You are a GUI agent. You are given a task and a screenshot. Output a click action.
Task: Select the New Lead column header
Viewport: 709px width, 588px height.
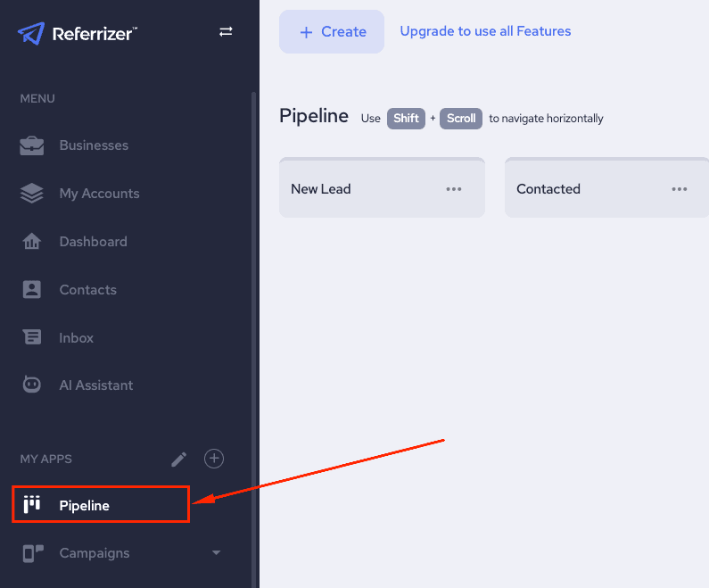coord(382,187)
